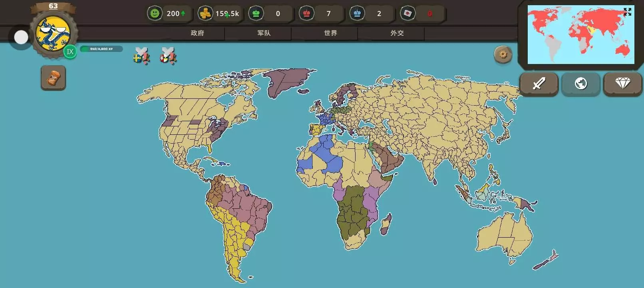The width and height of the screenshot is (644, 288).
Task: Select the red crown counter icon
Action: pyautogui.click(x=307, y=14)
